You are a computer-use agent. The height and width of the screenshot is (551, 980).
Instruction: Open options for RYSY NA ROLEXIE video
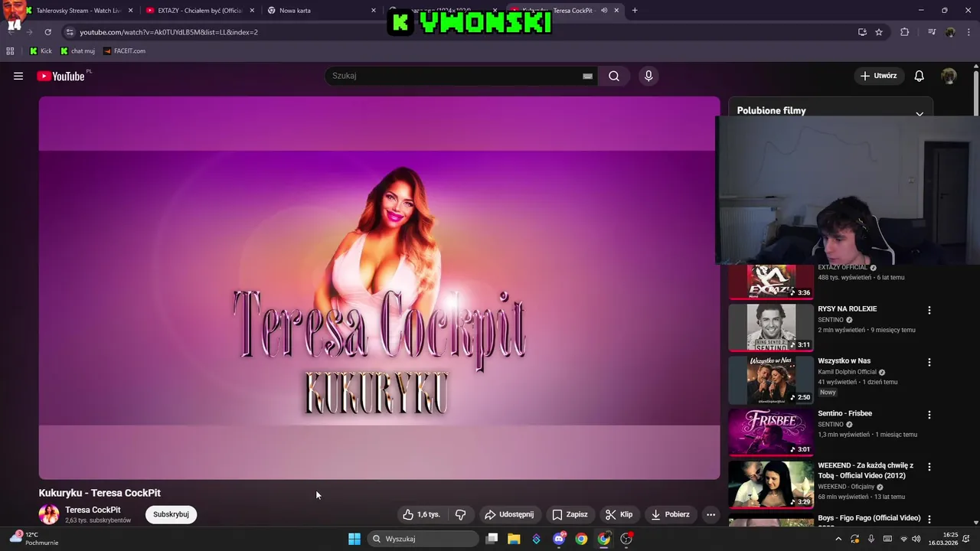click(x=929, y=310)
